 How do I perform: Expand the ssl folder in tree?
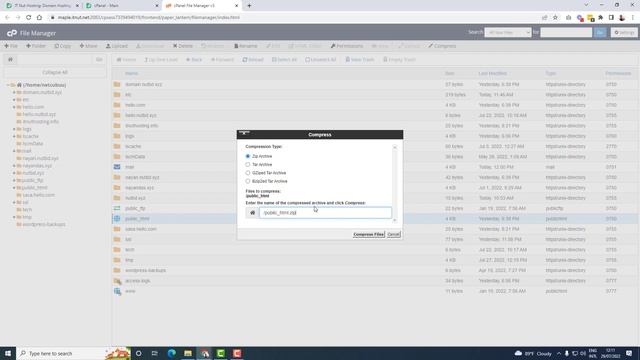14,202
